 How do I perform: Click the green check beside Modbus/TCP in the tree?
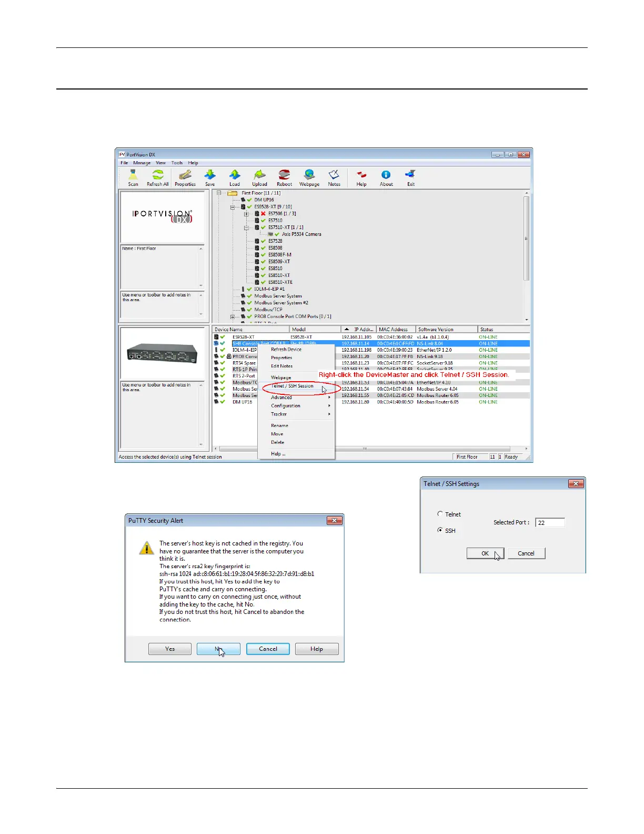point(249,310)
